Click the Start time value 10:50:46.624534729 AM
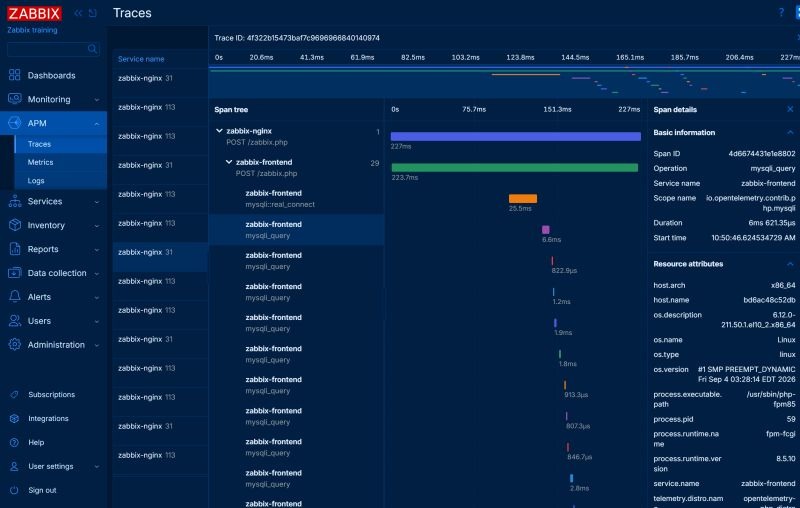 coord(753,238)
